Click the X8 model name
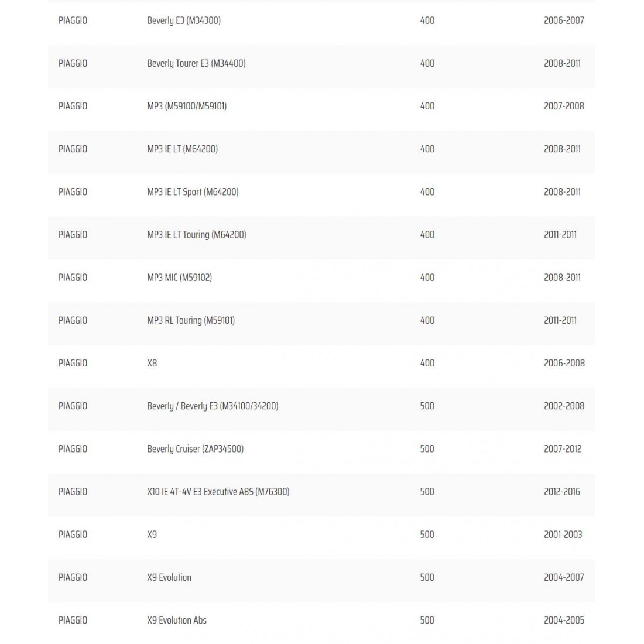 point(152,363)
